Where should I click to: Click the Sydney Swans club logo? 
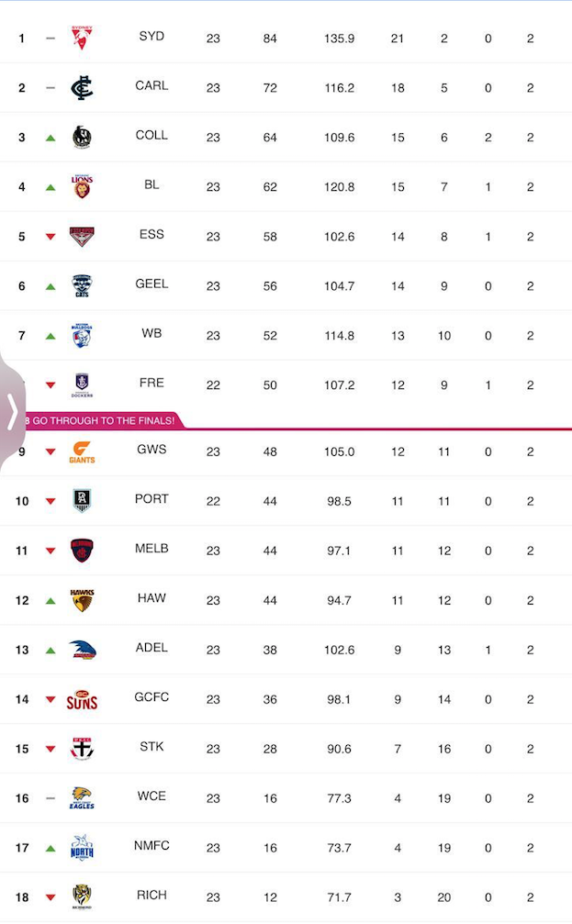point(81,37)
